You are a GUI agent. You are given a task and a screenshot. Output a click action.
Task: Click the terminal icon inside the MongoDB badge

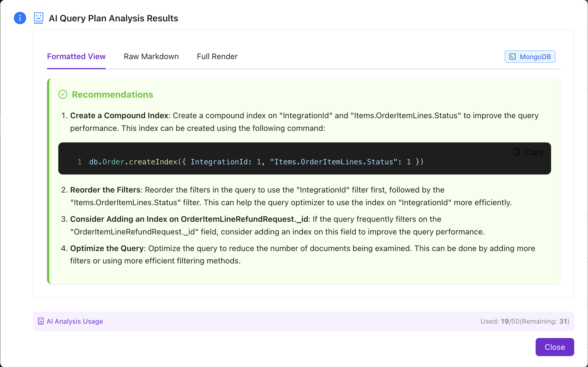513,56
